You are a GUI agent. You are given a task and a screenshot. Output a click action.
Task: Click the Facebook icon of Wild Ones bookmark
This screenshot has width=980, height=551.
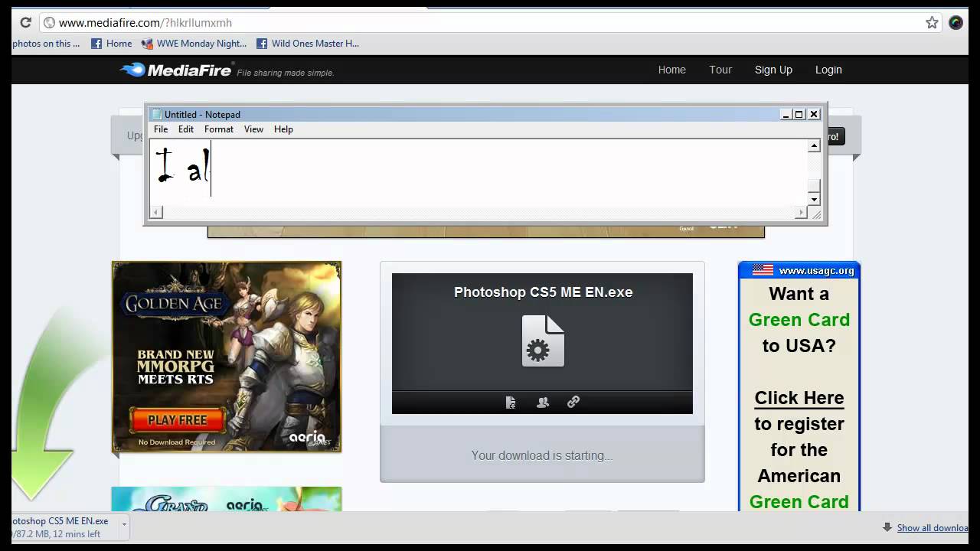tap(262, 44)
